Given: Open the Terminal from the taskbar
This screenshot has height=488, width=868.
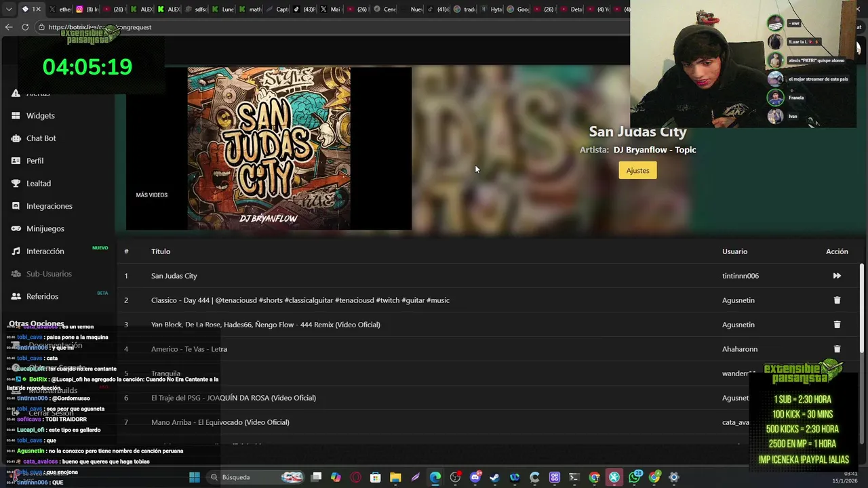Looking at the screenshot, I should [x=574, y=477].
